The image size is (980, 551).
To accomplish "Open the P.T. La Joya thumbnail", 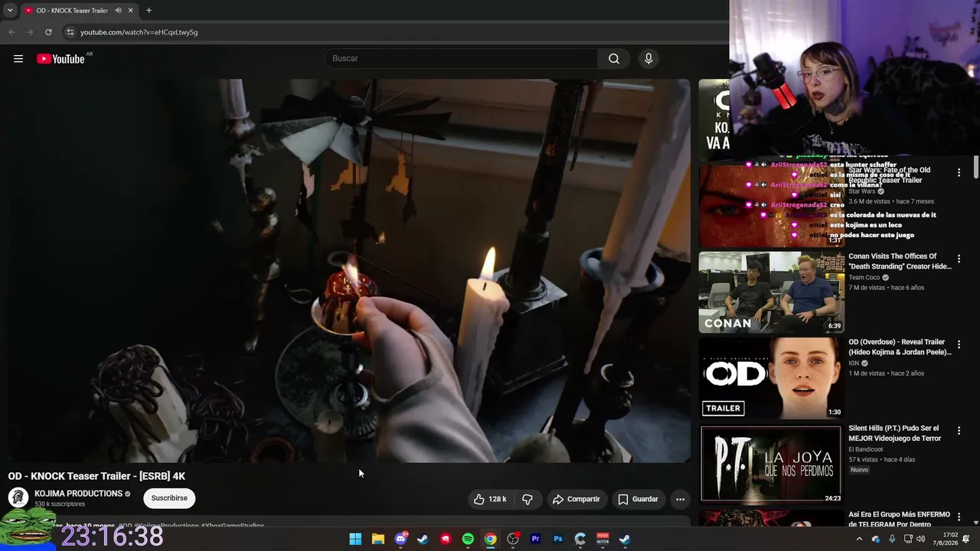I will (771, 464).
